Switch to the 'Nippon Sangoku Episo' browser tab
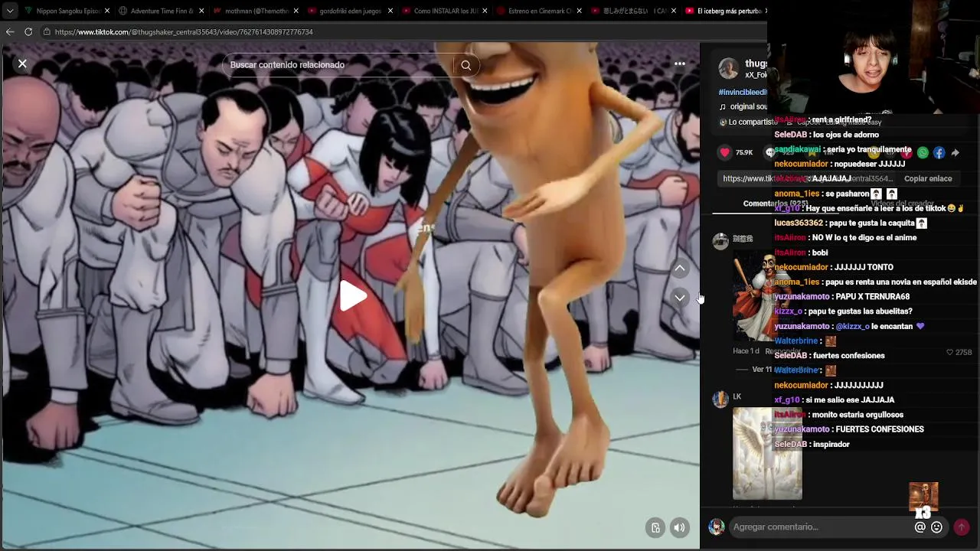Screen dimensions: 980x551 point(69,11)
